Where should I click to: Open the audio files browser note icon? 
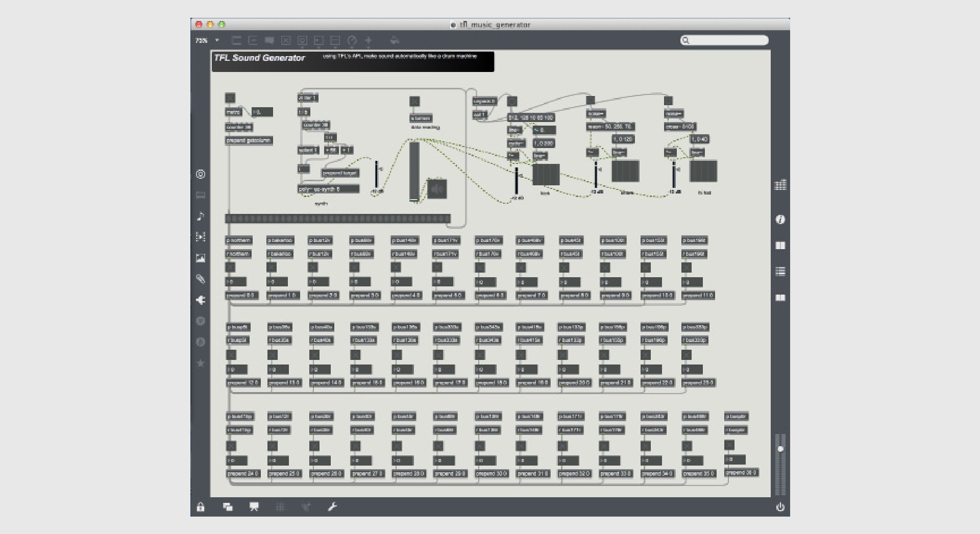pyautogui.click(x=201, y=216)
